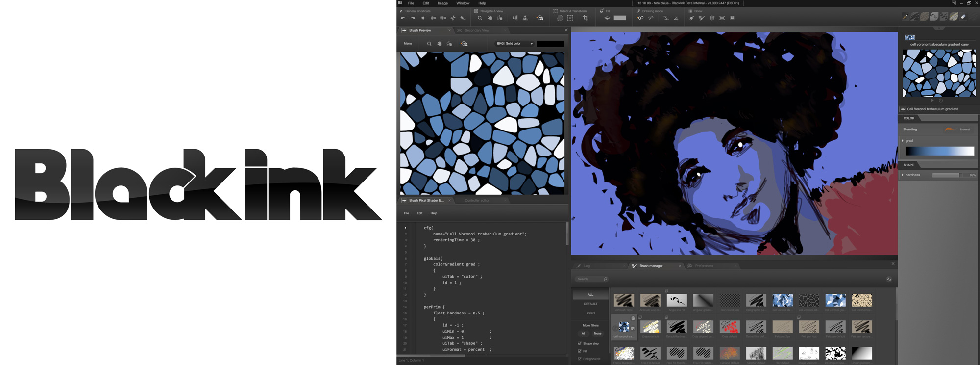Click the Search field in Brush manager
980x365 pixels.
591,279
